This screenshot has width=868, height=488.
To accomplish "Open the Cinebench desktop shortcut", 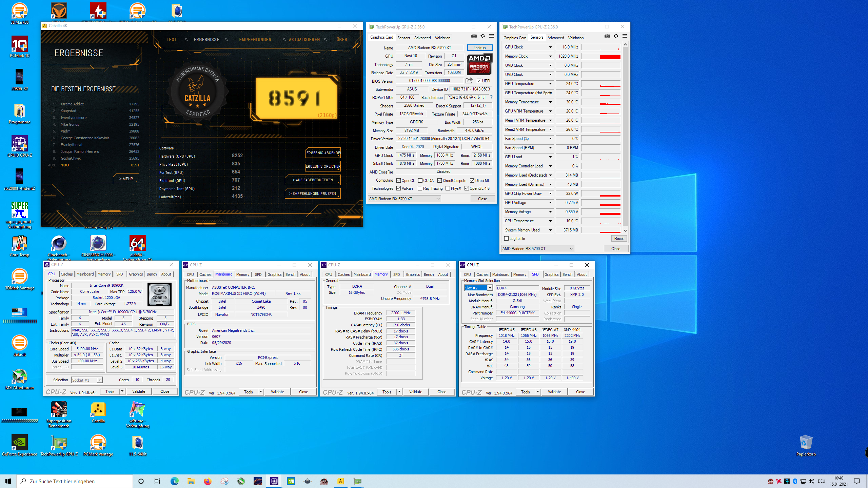I will click(x=59, y=247).
